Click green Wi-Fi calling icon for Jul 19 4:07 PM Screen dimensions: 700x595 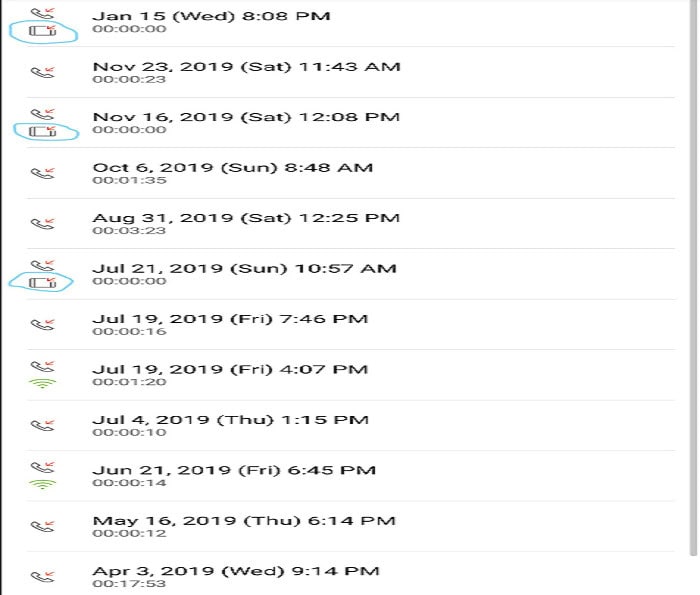coord(42,383)
